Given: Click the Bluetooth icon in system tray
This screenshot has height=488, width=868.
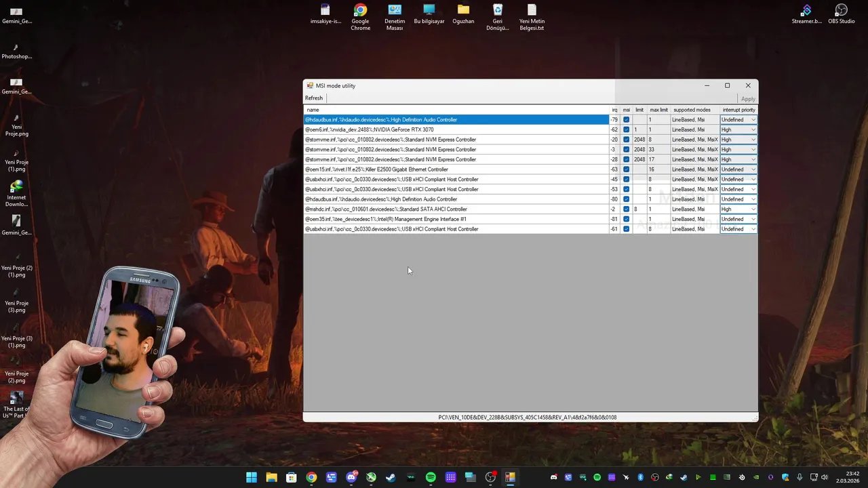Looking at the screenshot, I should (x=640, y=477).
